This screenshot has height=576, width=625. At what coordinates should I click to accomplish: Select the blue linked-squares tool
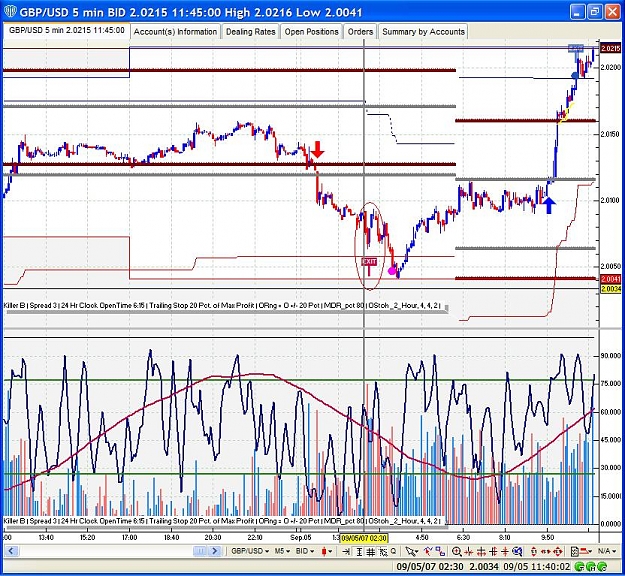440,551
